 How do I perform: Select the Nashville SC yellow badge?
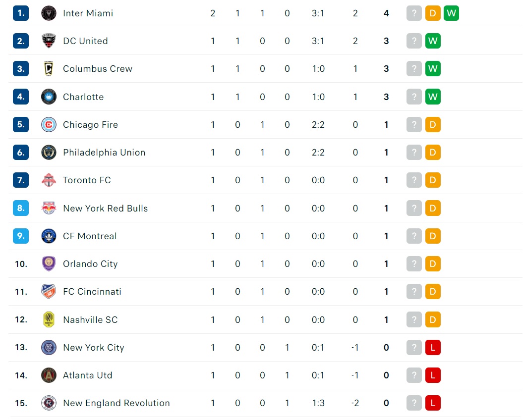tap(49, 319)
